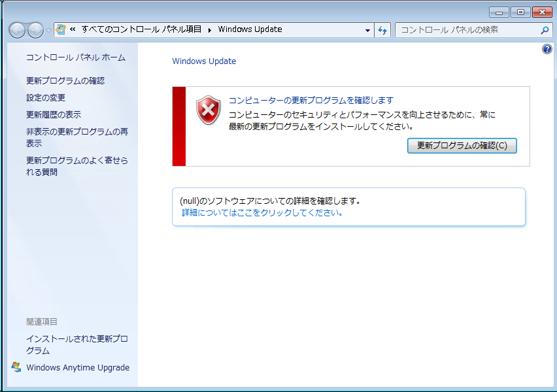This screenshot has height=392, width=557.
Task: Click 更新プログラムの確認 in the sidebar
Action: (65, 80)
